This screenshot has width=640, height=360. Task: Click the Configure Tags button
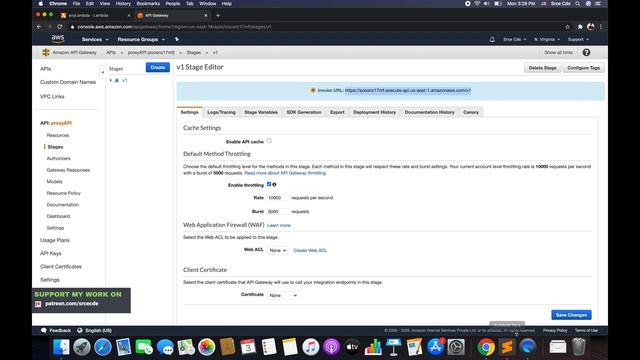coord(583,68)
